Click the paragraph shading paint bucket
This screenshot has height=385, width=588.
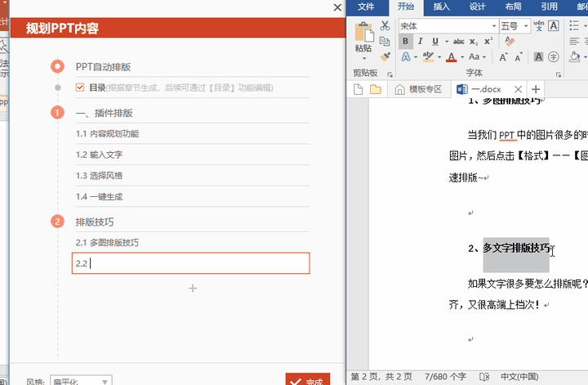point(574,57)
